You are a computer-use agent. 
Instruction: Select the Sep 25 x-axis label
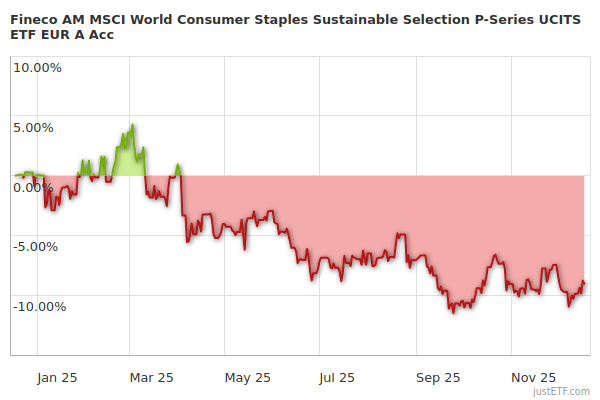(x=438, y=378)
